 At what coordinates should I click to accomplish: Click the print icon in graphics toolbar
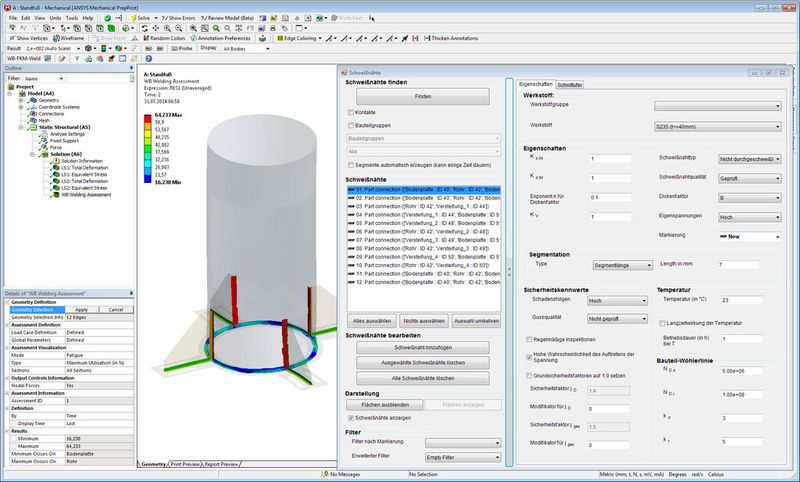[x=273, y=28]
